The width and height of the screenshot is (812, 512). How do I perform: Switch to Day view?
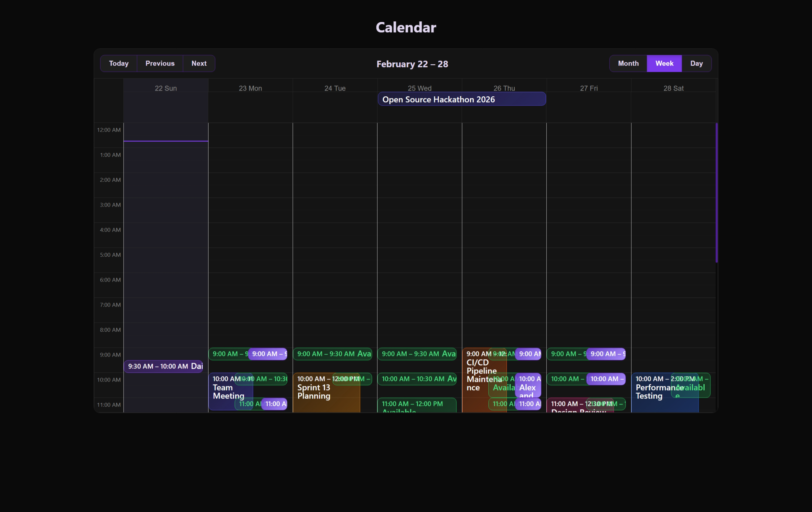pyautogui.click(x=696, y=63)
